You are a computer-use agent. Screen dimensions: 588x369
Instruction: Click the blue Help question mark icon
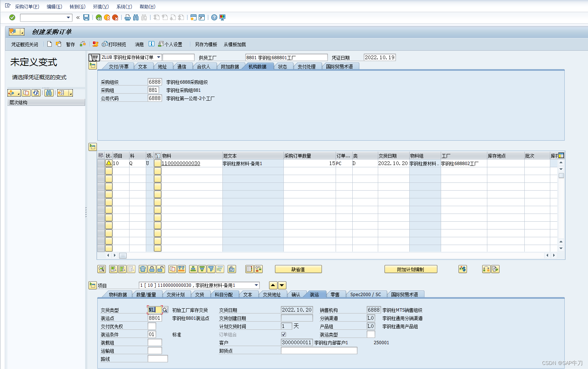(214, 17)
